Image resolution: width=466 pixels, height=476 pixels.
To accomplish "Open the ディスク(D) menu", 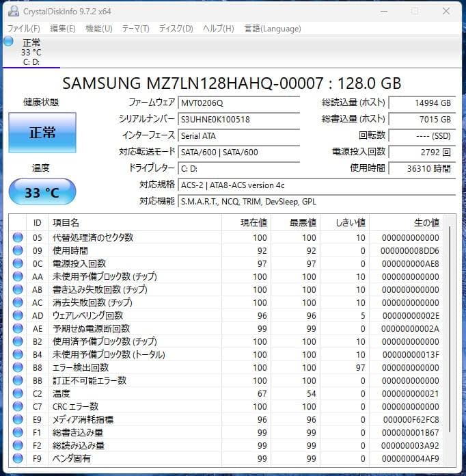I will point(176,29).
